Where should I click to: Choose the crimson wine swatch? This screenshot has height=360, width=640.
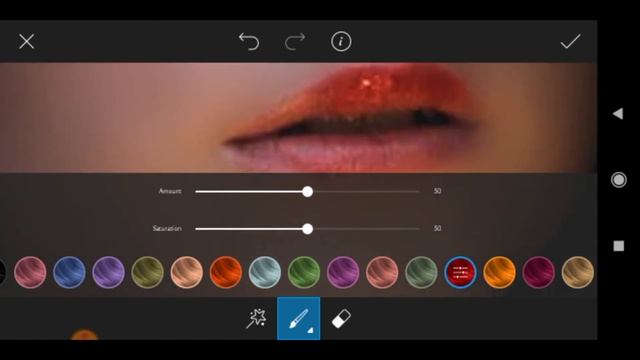(x=539, y=272)
